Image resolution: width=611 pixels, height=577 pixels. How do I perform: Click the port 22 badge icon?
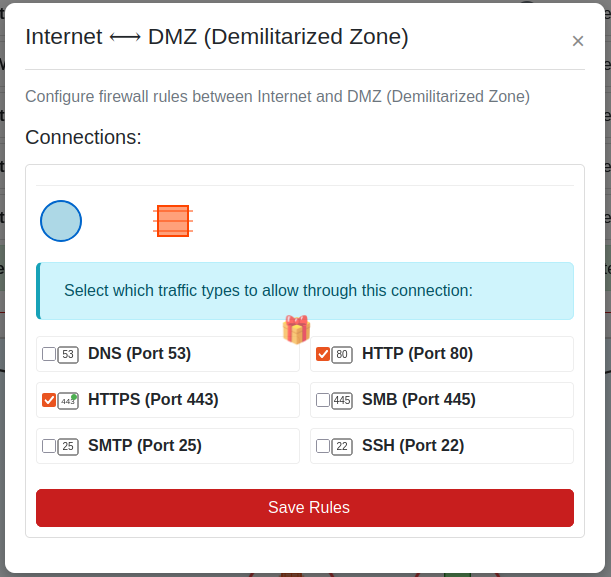342,446
